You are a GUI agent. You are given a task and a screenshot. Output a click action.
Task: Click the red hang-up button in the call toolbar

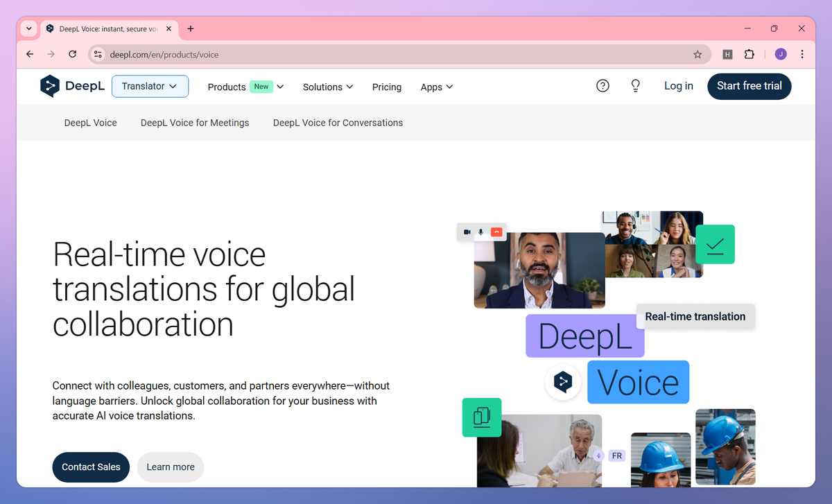click(495, 232)
